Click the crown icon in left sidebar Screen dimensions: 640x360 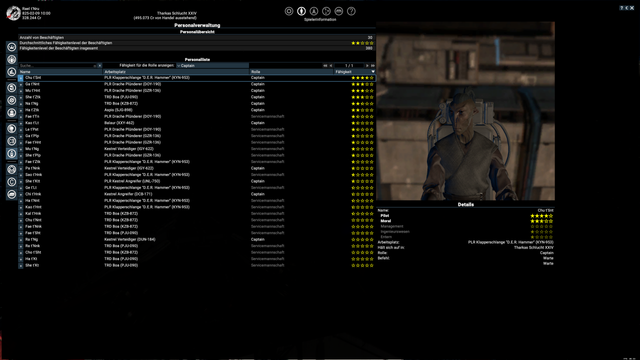[11, 47]
